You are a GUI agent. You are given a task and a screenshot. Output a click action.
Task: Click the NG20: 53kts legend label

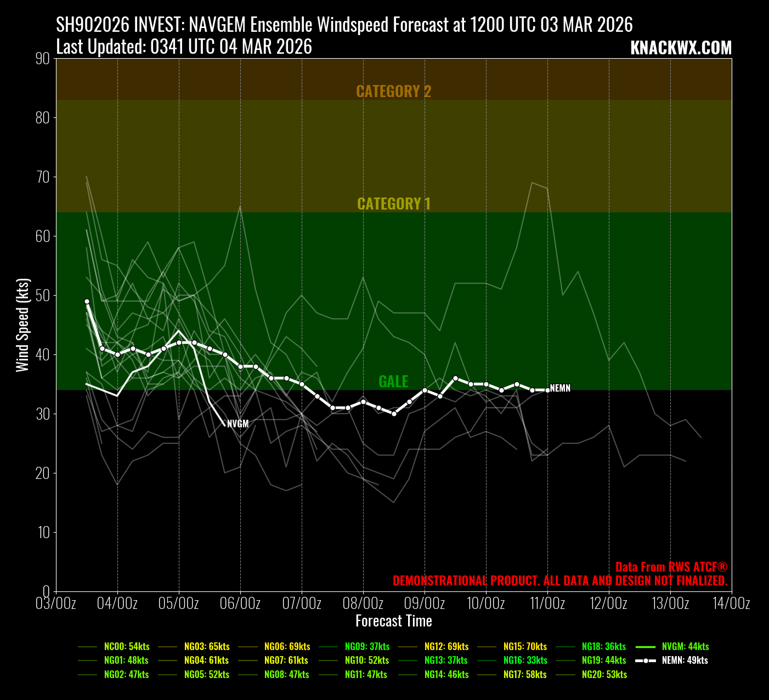coord(604,675)
